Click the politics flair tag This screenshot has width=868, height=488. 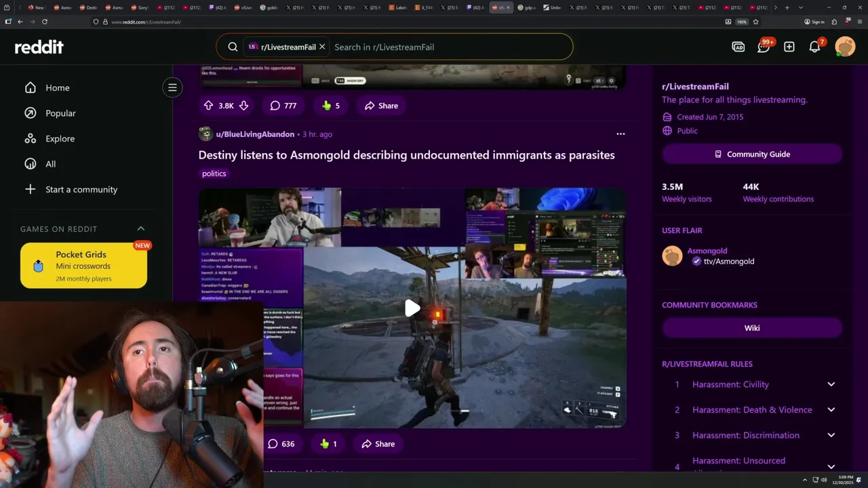[214, 174]
